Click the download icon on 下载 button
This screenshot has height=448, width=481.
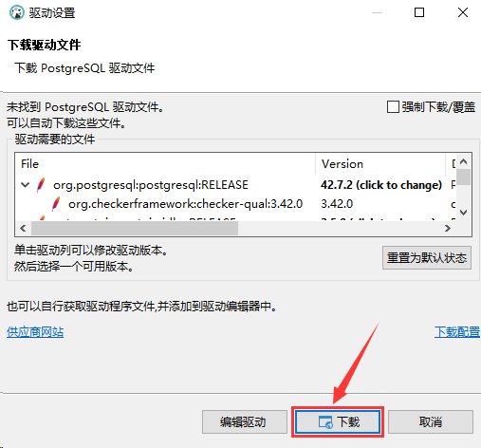(325, 422)
